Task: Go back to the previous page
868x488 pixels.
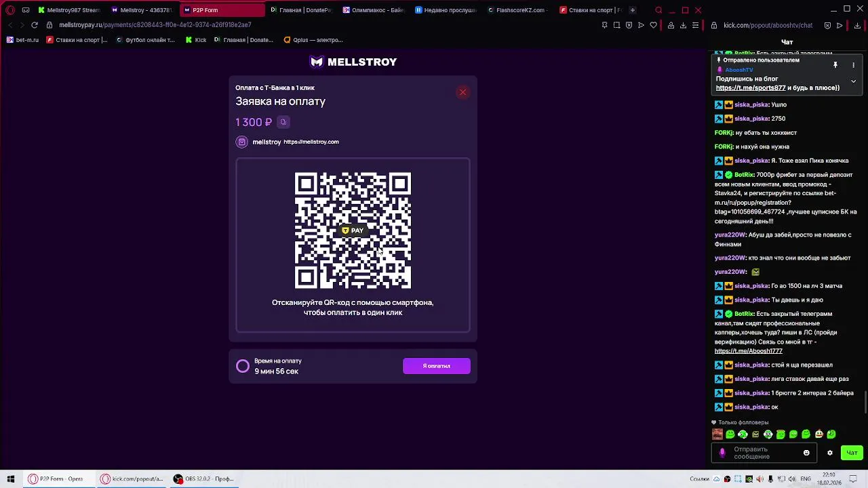Action: pos(10,25)
